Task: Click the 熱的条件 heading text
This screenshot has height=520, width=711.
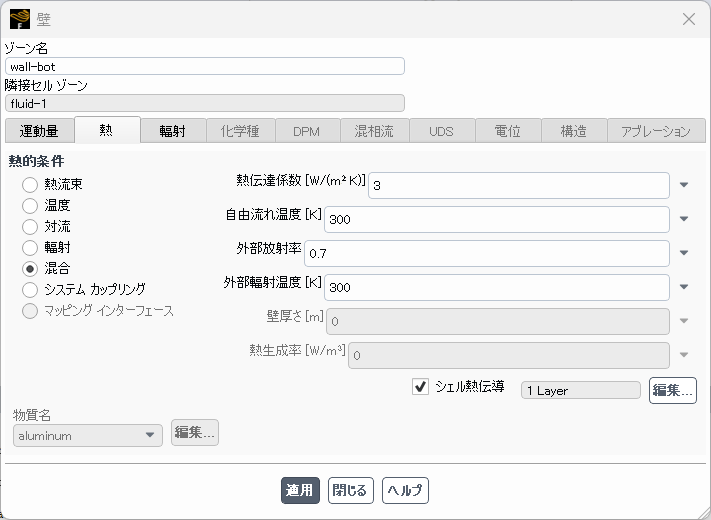Action: (36, 161)
